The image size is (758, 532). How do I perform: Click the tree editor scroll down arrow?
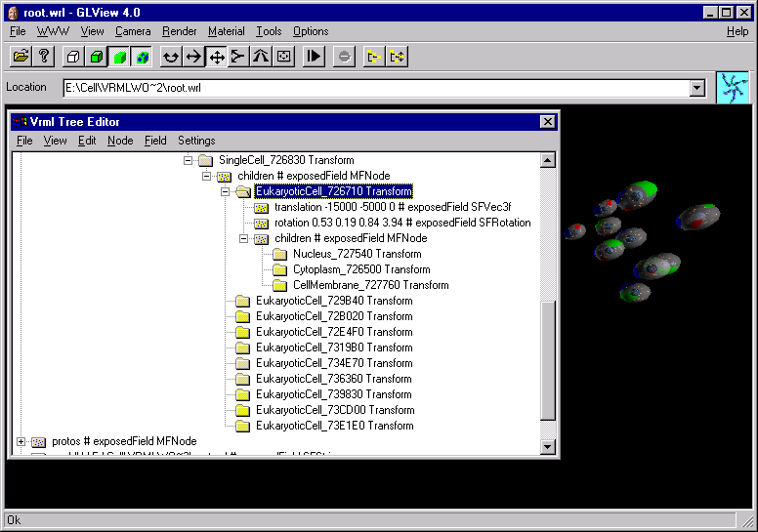point(547,446)
